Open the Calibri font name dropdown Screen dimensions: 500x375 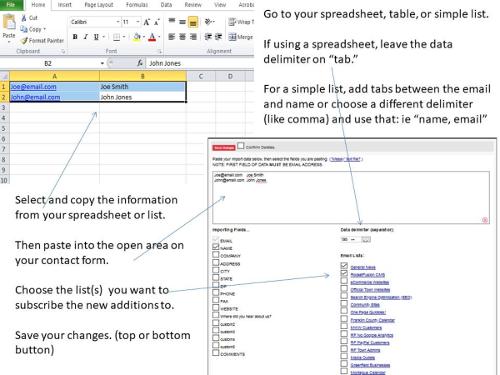[x=118, y=22]
